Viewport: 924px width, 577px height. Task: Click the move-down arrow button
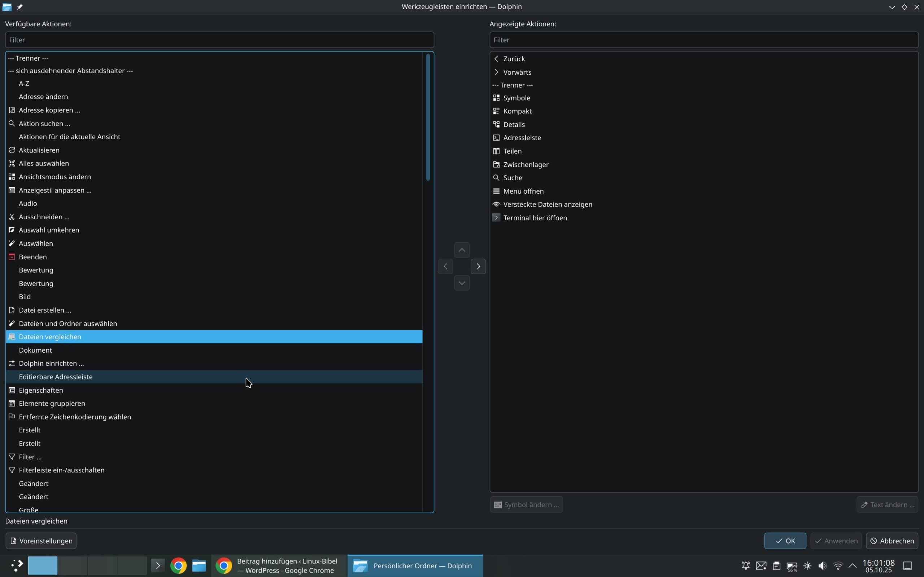click(462, 283)
